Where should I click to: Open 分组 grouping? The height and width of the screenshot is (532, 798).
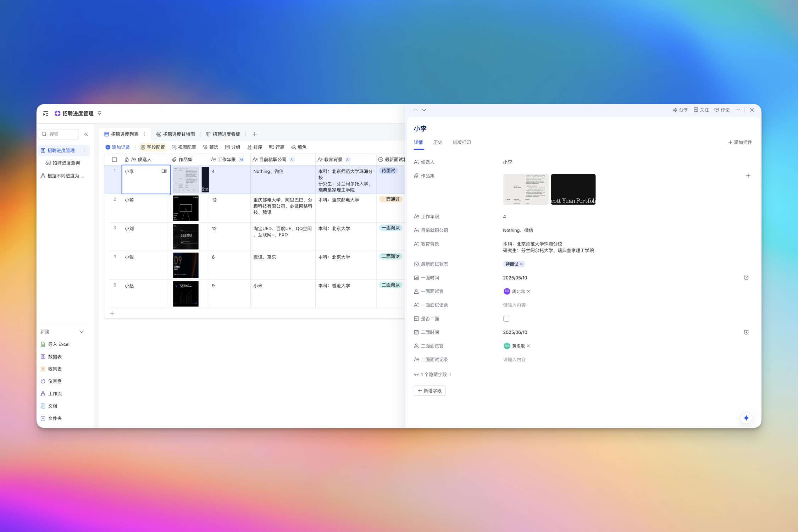pyautogui.click(x=233, y=147)
